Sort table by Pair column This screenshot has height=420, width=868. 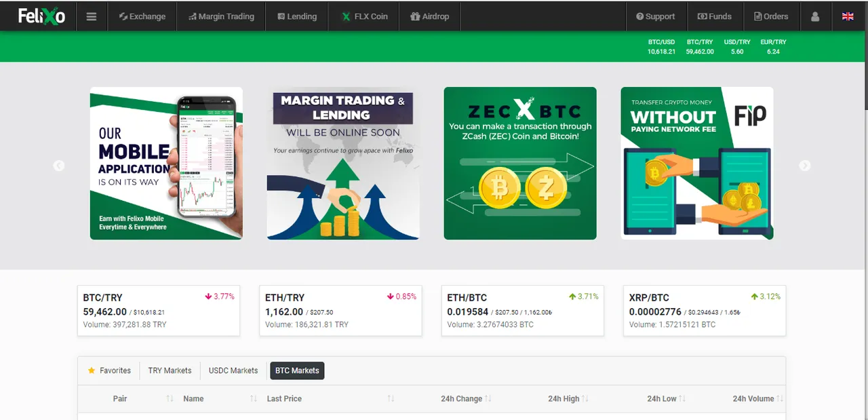pos(127,398)
